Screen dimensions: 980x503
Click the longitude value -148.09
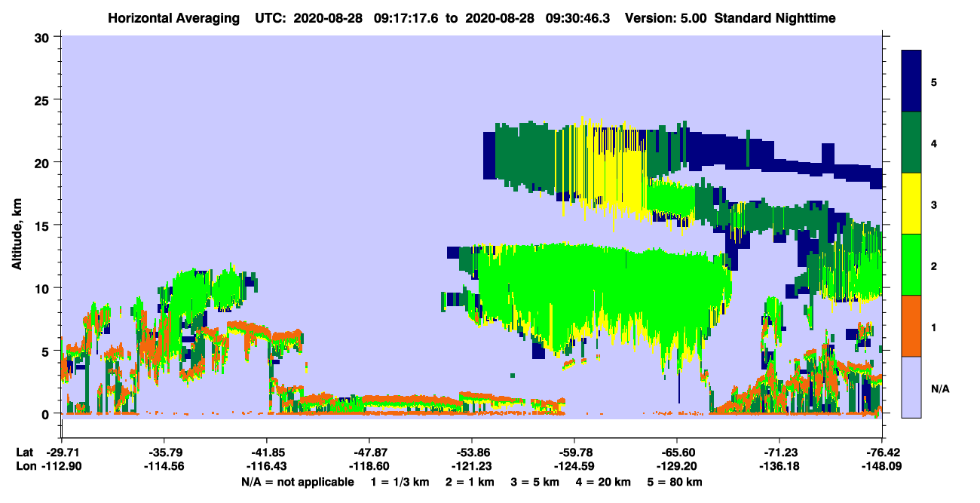click(882, 466)
